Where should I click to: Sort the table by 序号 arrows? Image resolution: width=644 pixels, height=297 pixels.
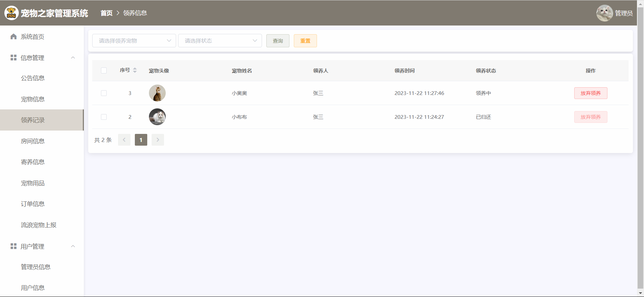pos(135,70)
